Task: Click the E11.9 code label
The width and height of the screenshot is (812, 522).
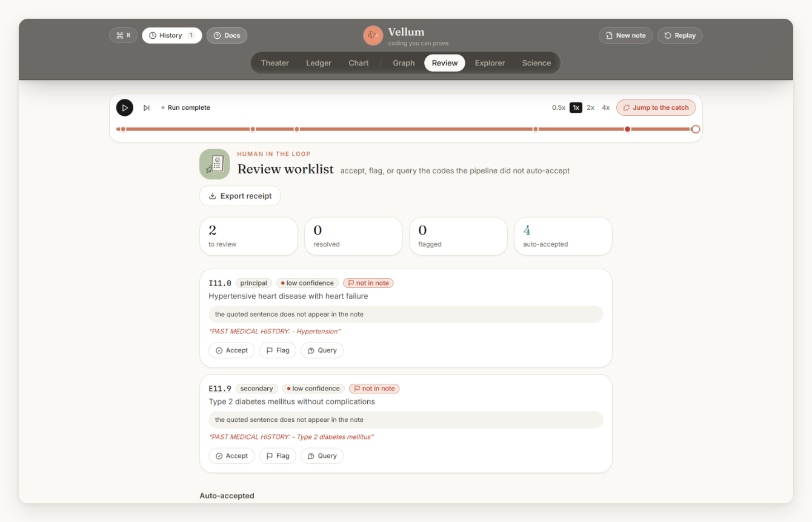Action: click(x=220, y=389)
